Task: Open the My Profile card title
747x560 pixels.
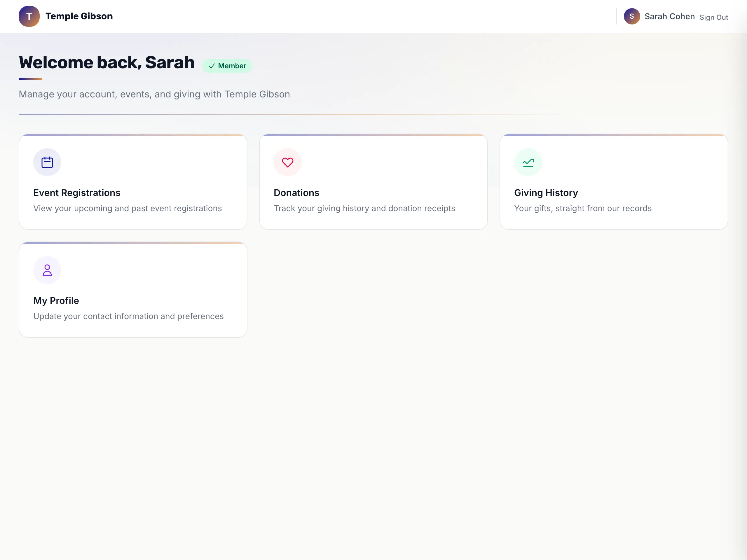Action: pyautogui.click(x=56, y=301)
